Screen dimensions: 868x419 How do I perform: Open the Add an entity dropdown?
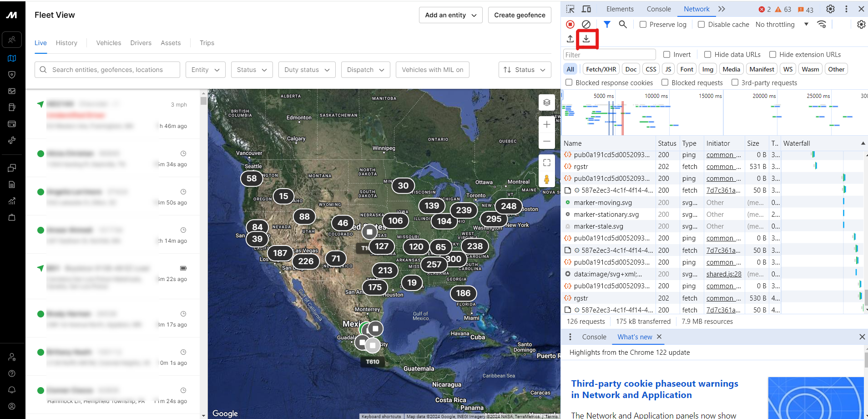450,15
